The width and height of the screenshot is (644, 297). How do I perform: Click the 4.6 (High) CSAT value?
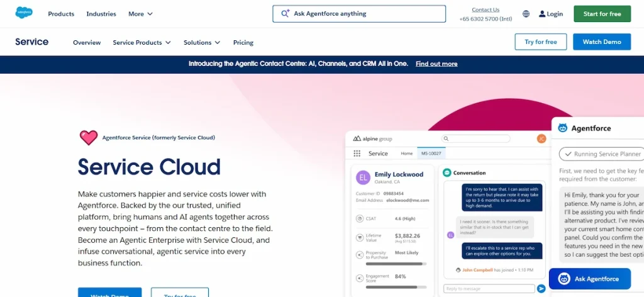(x=405, y=218)
